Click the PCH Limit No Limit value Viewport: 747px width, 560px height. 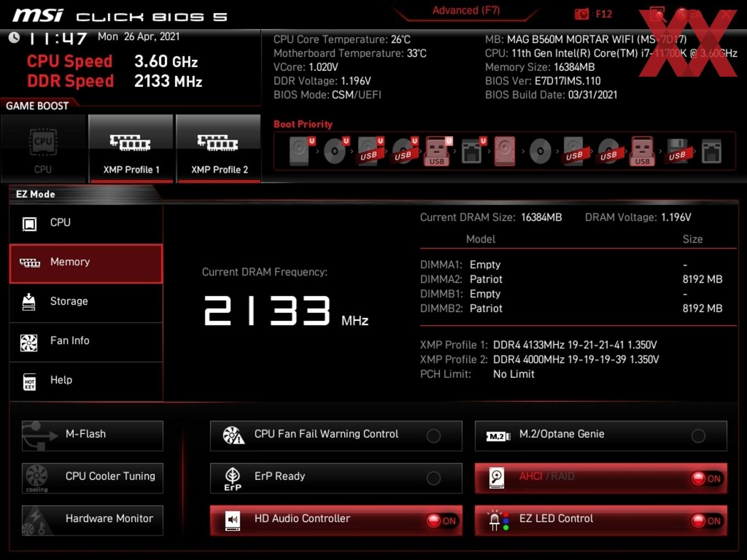coord(514,374)
